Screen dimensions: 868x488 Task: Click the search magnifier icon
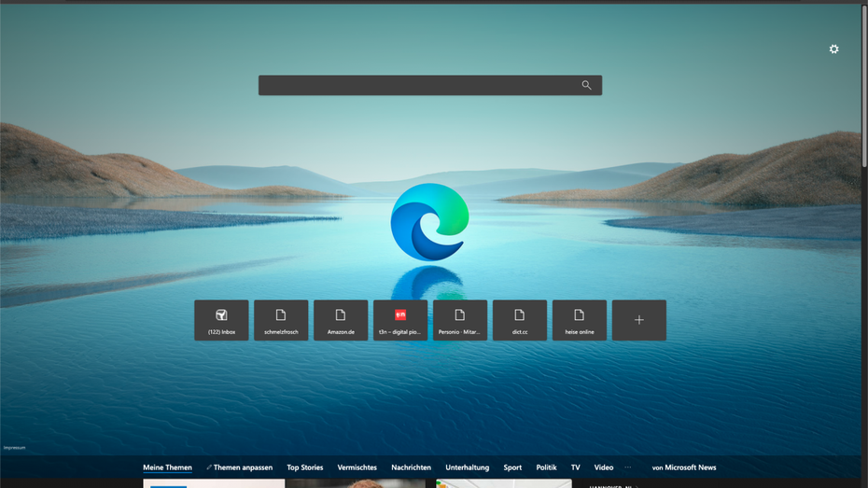[586, 85]
